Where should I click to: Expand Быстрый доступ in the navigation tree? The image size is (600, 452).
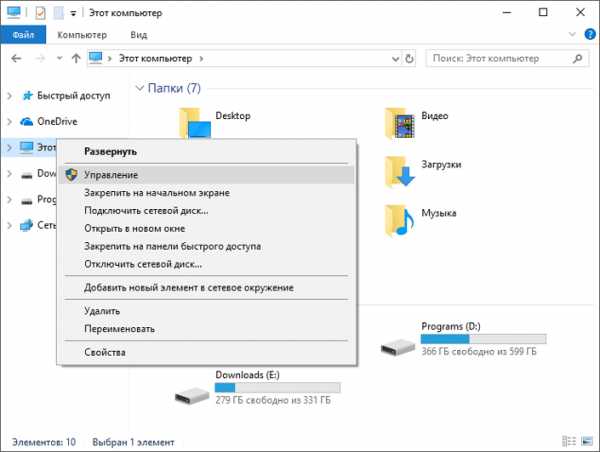[x=10, y=96]
